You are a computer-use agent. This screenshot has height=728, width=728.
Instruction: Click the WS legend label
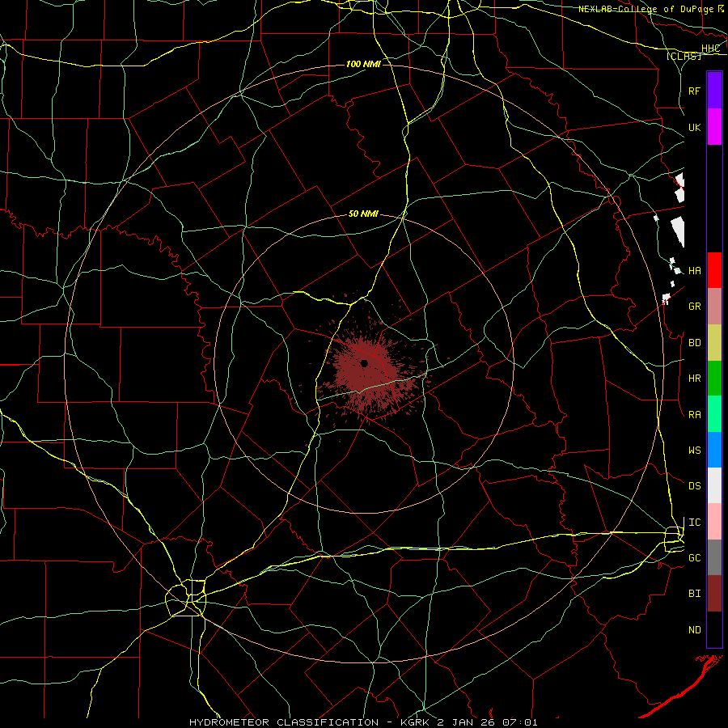click(695, 451)
